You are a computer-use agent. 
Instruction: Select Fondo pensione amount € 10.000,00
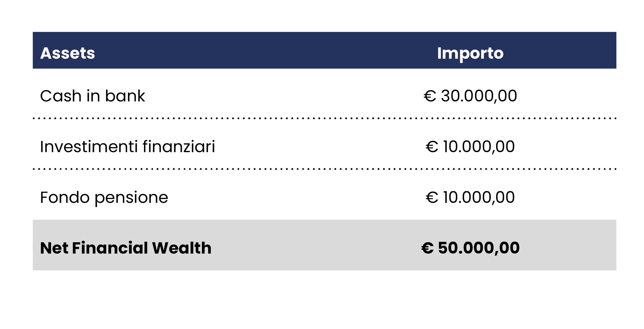point(470,197)
